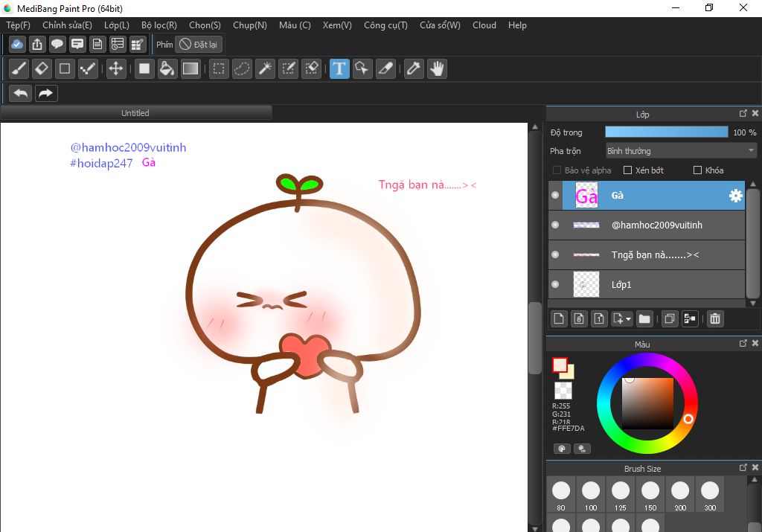Redo the last action
762x532 pixels.
point(46,93)
